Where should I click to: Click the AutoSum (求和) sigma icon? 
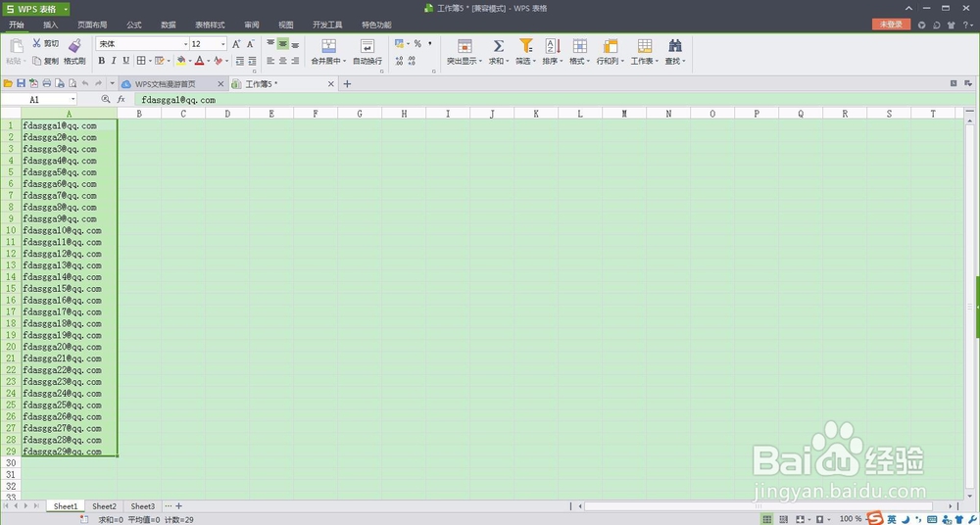(x=498, y=46)
